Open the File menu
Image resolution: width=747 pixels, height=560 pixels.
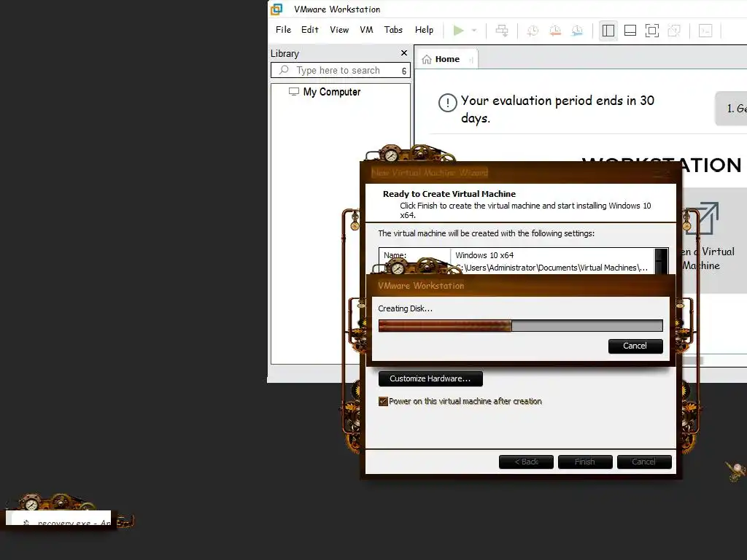[x=284, y=29]
